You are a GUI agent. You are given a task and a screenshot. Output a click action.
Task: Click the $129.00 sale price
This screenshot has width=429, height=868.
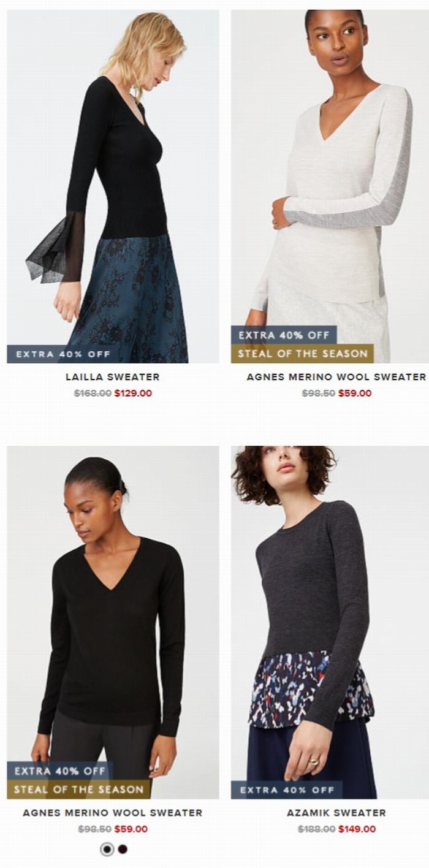pyautogui.click(x=133, y=394)
